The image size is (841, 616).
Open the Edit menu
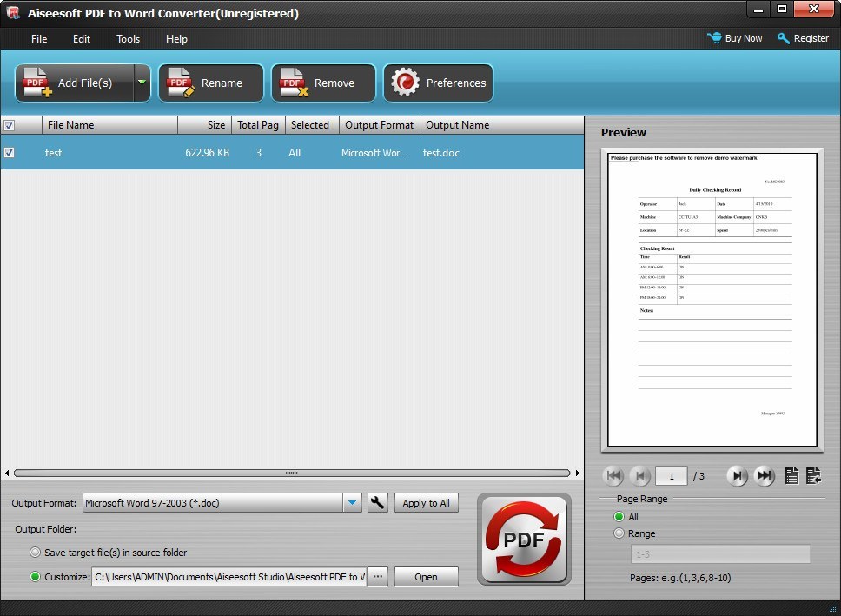tap(82, 39)
